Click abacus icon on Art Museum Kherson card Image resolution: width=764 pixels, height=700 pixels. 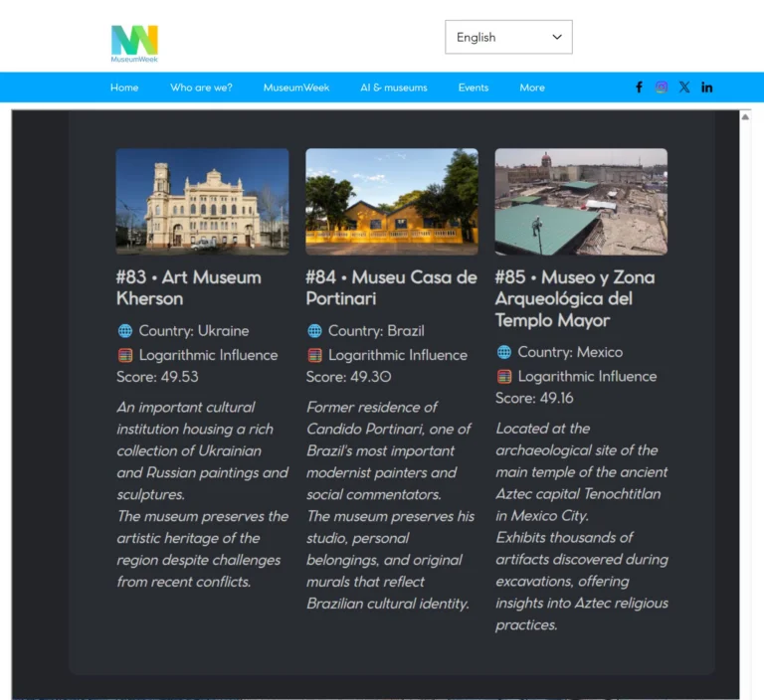(125, 355)
